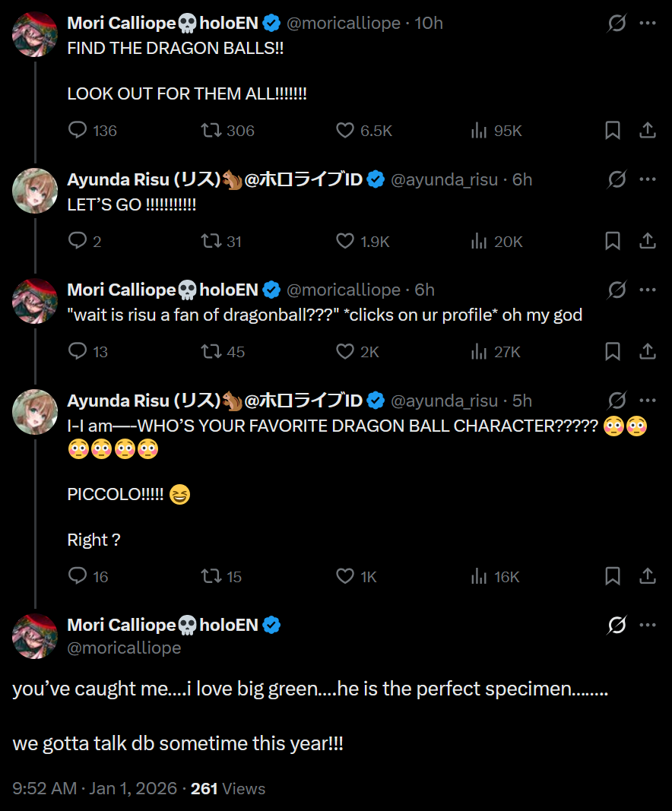Open @moricalliope handle on the final tweet
672x811 pixels.
pos(125,648)
